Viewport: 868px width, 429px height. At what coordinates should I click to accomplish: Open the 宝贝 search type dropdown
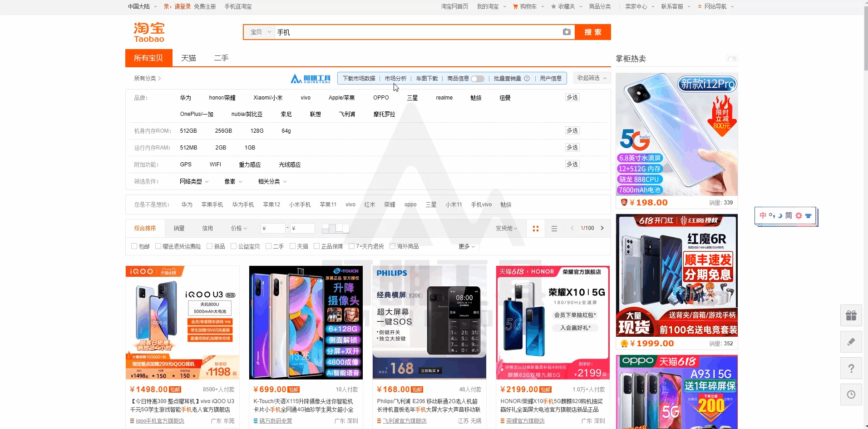[260, 32]
